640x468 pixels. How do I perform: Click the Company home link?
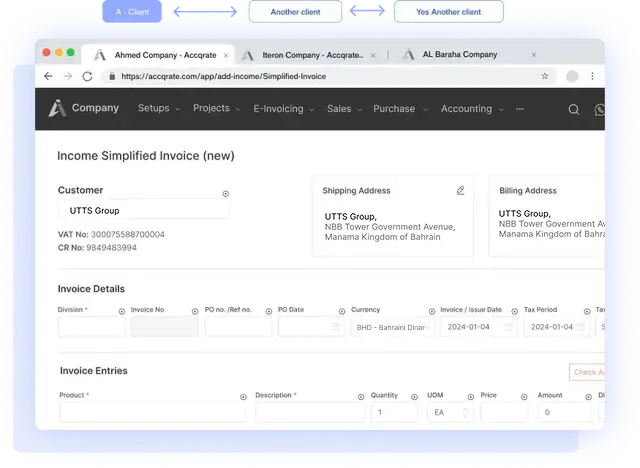95,108
